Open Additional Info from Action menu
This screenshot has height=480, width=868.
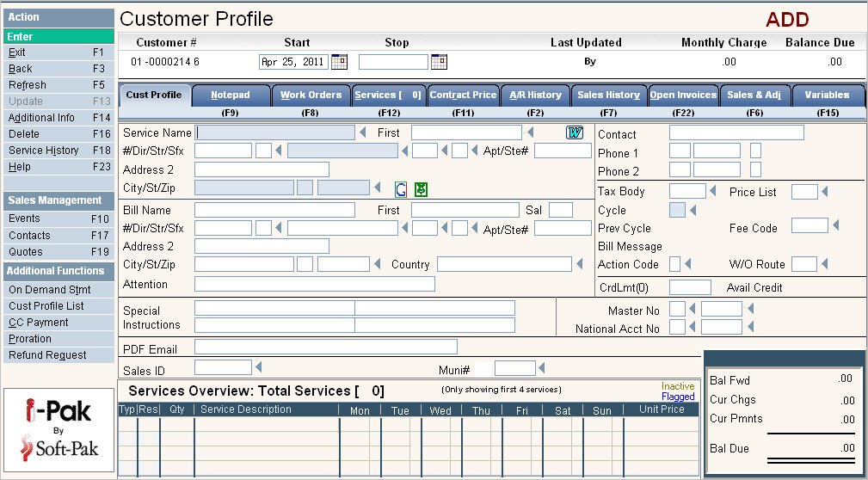58,118
